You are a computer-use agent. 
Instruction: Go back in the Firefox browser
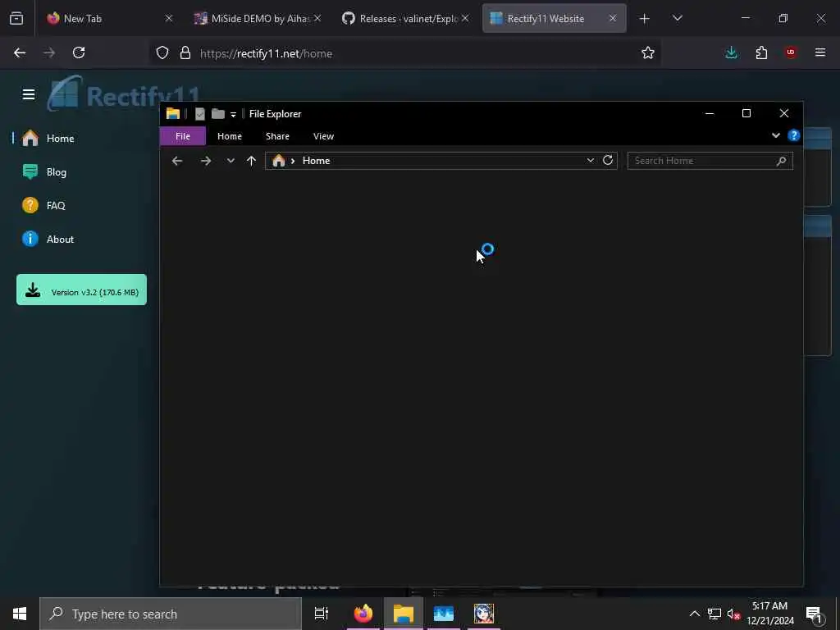click(20, 53)
